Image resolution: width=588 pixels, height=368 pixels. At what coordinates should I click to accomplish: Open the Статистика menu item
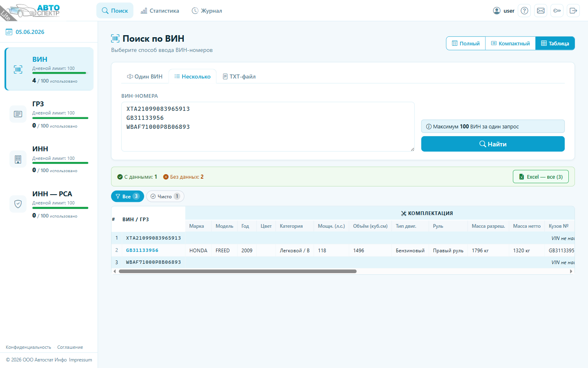pos(160,11)
